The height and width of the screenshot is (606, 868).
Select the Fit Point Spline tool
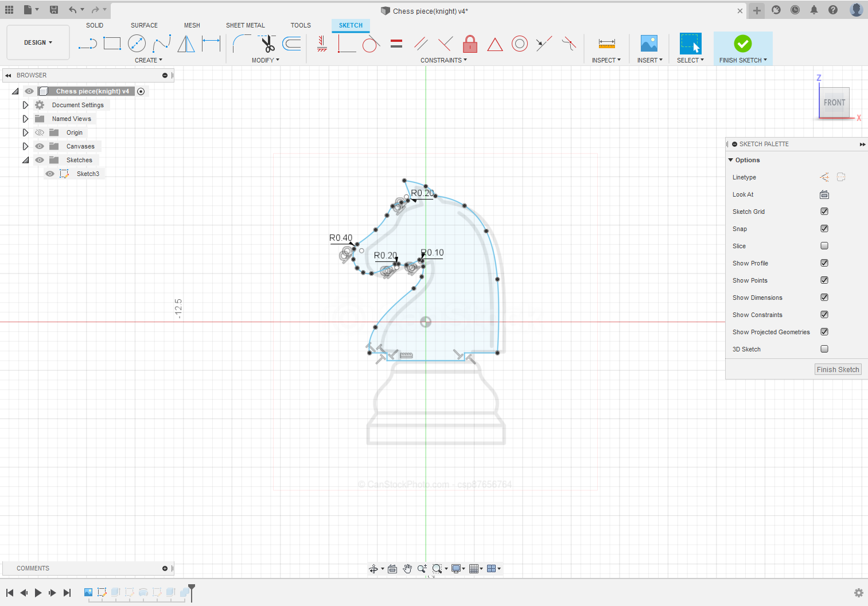click(162, 44)
